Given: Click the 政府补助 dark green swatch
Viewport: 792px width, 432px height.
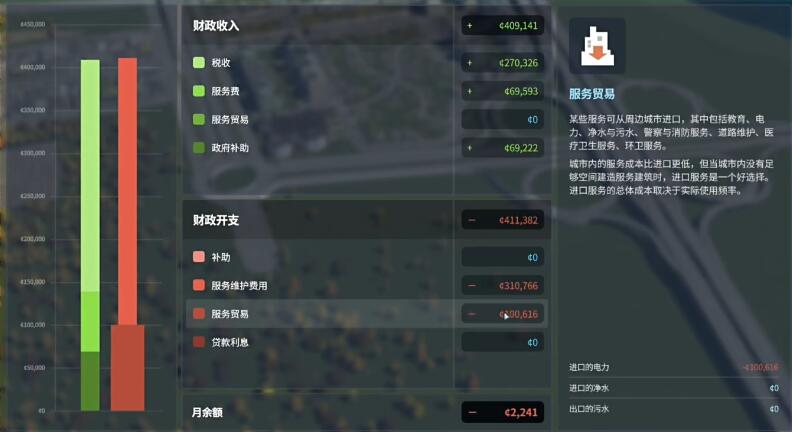Looking at the screenshot, I should click(x=199, y=148).
